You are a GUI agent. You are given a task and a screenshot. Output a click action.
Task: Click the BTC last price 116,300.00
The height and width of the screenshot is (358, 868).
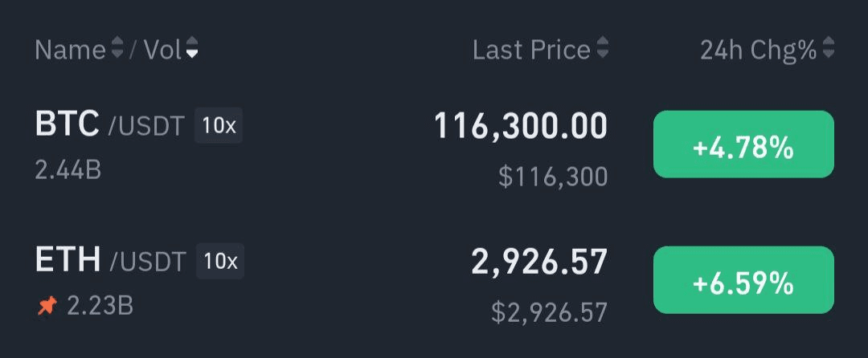point(520,127)
